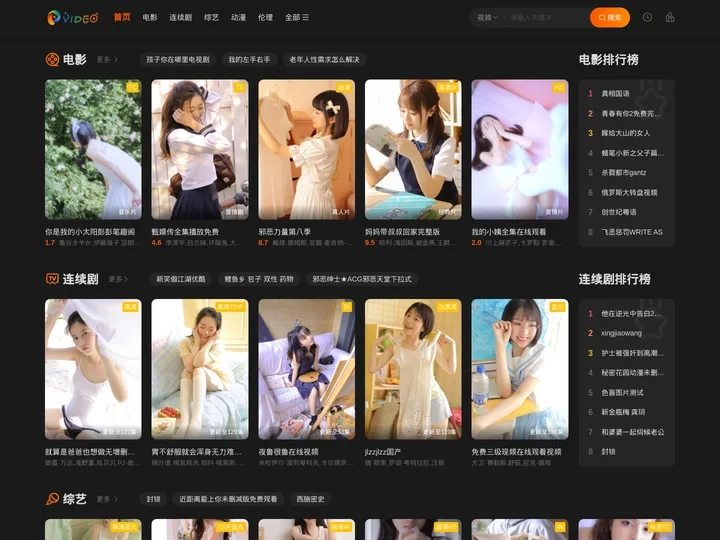
Task: Expand the 全部 categories menu
Action: pos(297,17)
